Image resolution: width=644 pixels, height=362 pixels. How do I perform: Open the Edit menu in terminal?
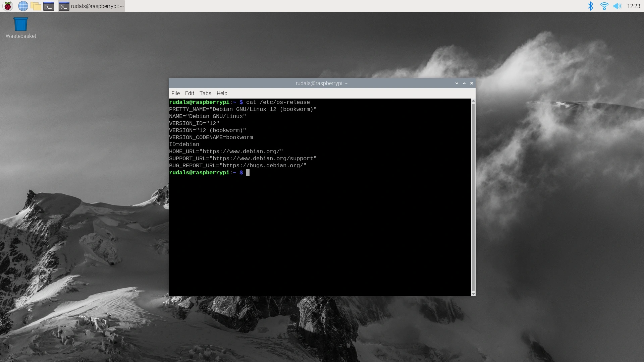point(189,93)
